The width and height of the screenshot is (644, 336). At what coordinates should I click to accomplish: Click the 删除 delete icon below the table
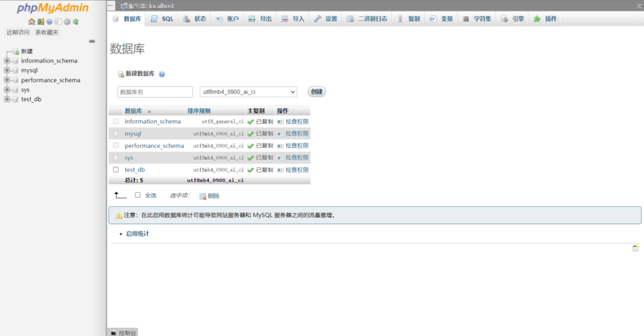203,196
